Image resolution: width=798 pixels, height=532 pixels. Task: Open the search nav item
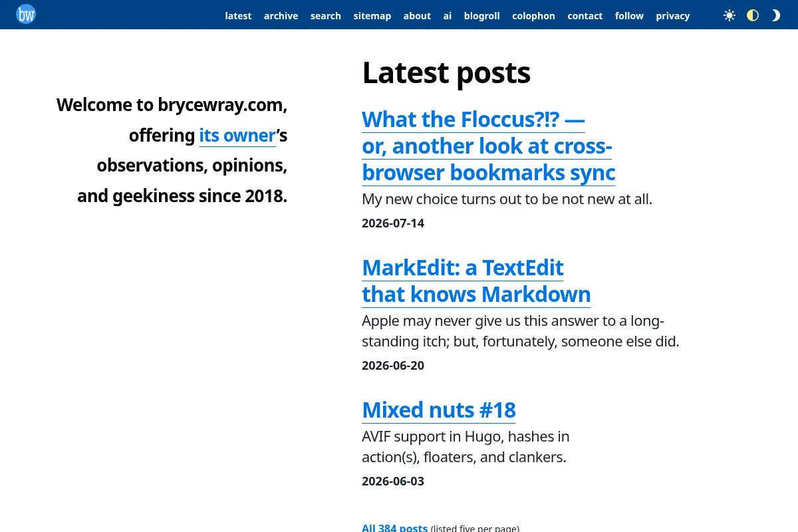tap(326, 16)
